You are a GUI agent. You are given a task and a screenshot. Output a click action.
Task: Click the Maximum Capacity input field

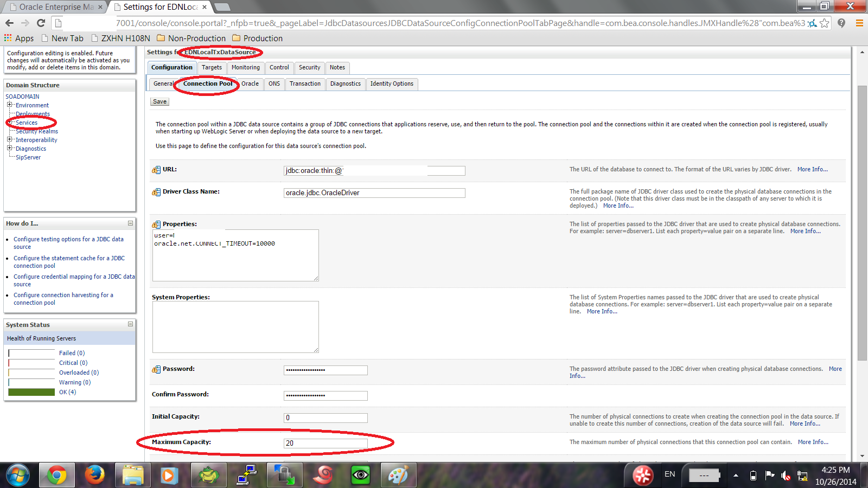(325, 444)
